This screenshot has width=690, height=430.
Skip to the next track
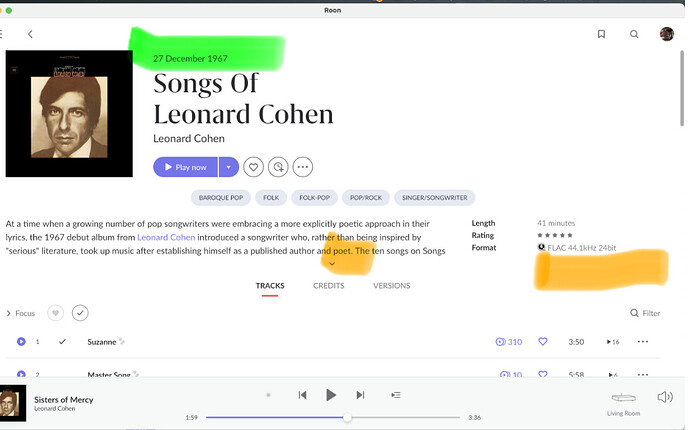pyautogui.click(x=360, y=395)
